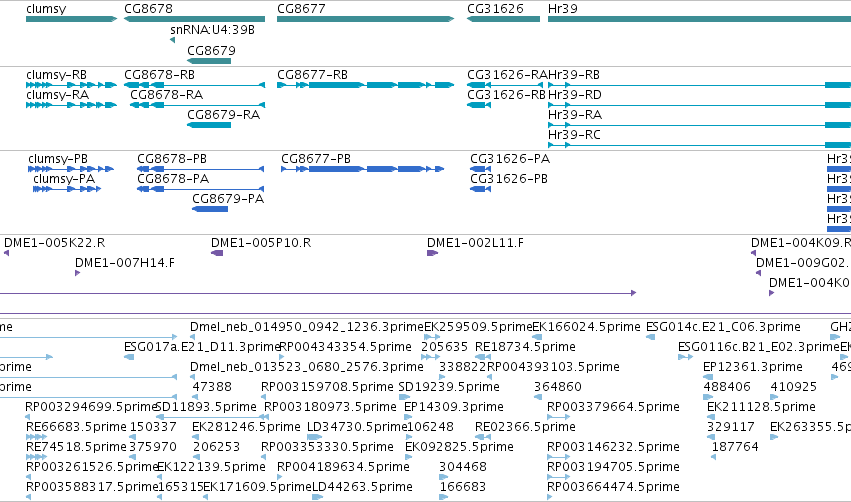Image resolution: width=851 pixels, height=502 pixels.
Task: Click protein CG31626-PB label
Action: tap(509, 179)
